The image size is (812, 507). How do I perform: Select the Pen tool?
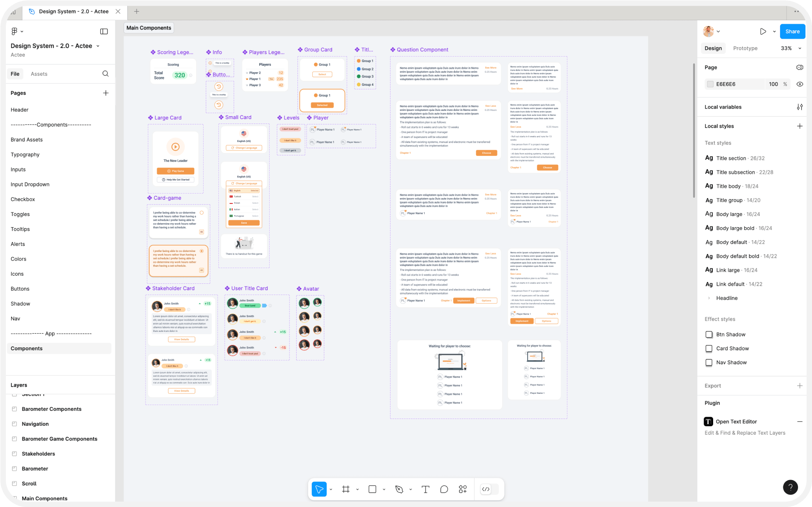[x=399, y=489]
